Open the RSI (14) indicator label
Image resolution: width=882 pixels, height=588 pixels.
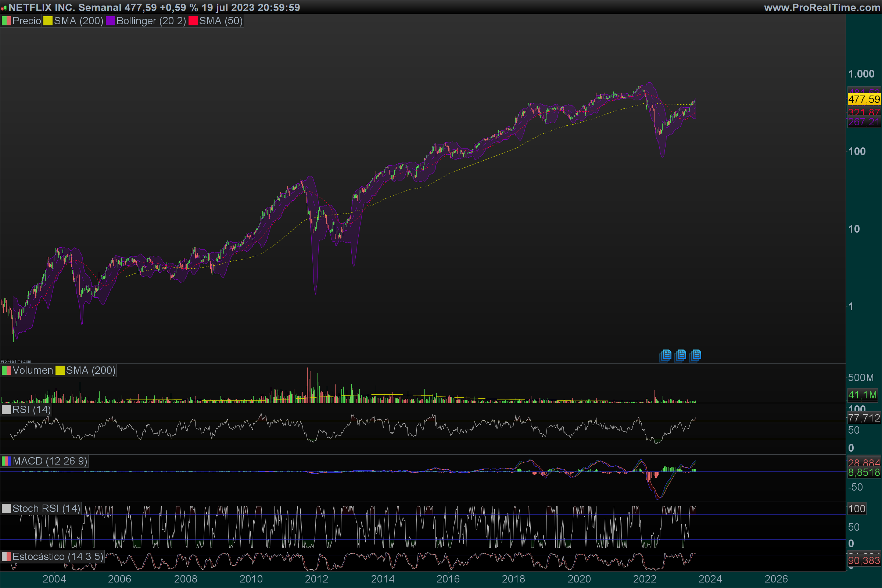(31, 409)
